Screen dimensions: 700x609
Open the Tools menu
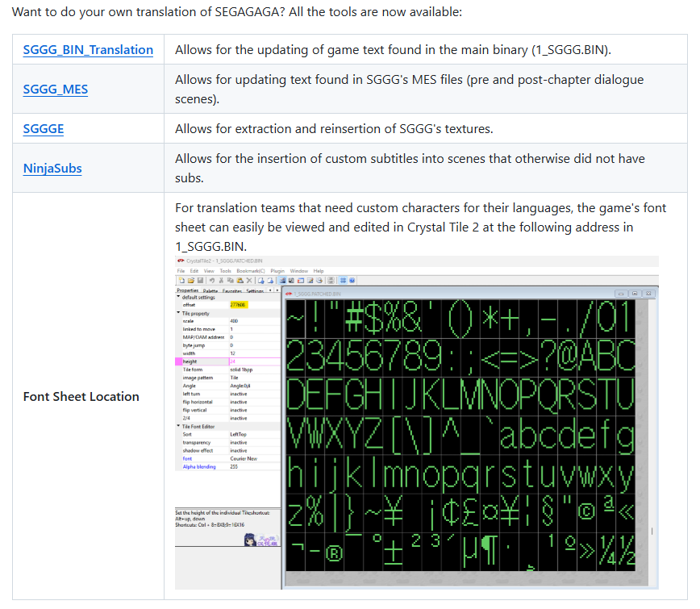226,271
